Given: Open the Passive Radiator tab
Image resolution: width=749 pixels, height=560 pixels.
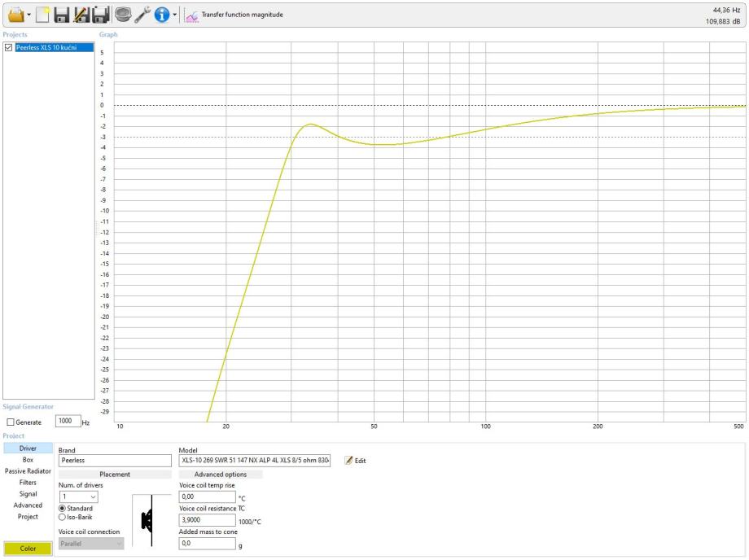Looking at the screenshot, I should click(x=28, y=471).
